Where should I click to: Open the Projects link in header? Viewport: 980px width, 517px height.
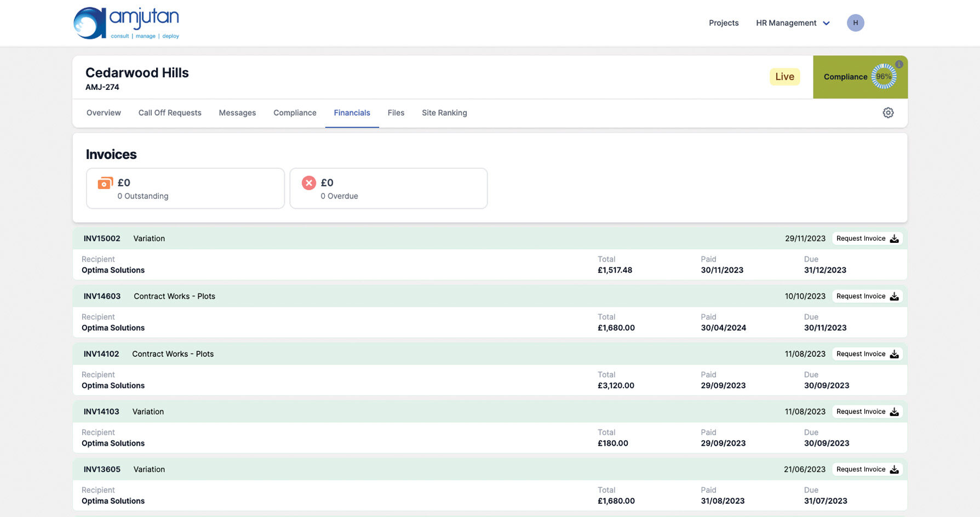(724, 23)
